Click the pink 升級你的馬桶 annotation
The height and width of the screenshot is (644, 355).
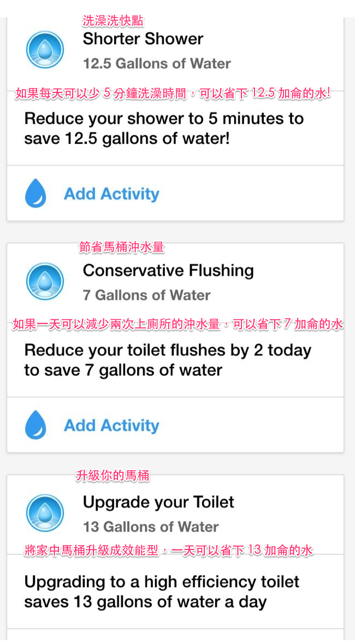pos(112,476)
